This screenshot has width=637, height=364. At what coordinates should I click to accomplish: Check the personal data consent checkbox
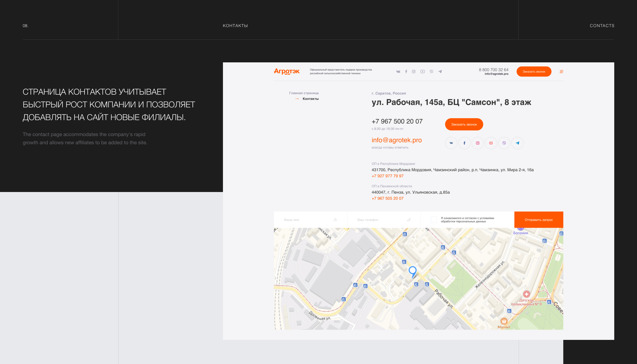434,220
